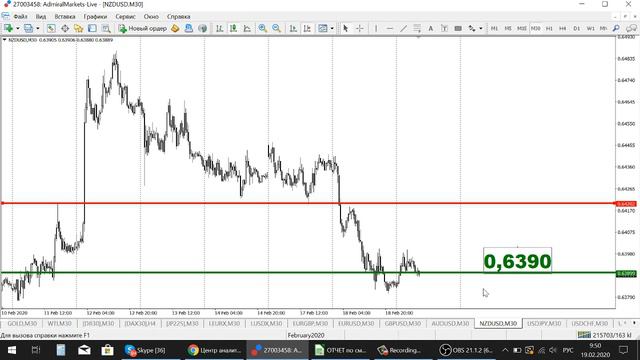Switch to GOLD,M30 chart tab
Viewport: 640px width, 360px height.
coord(22,323)
